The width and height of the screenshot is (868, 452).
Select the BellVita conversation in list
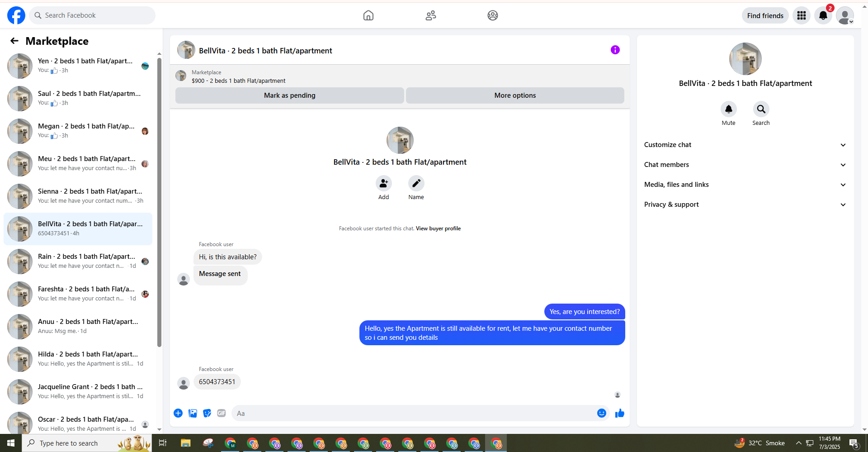pyautogui.click(x=78, y=229)
